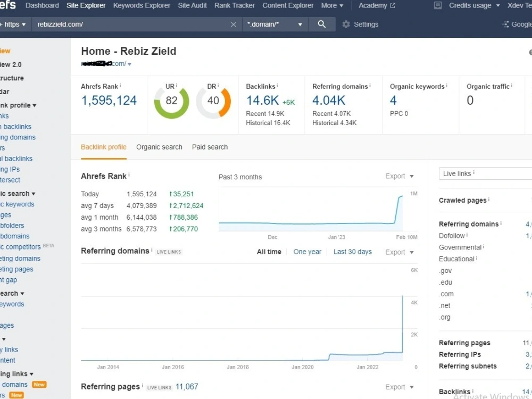
Task: Click the Referring domains history chart
Action: pos(242,312)
